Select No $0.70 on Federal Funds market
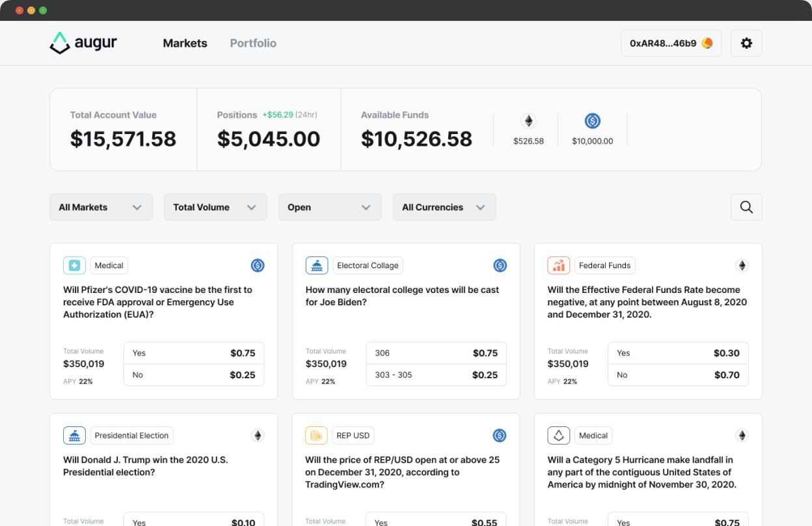812x526 pixels. (x=678, y=375)
